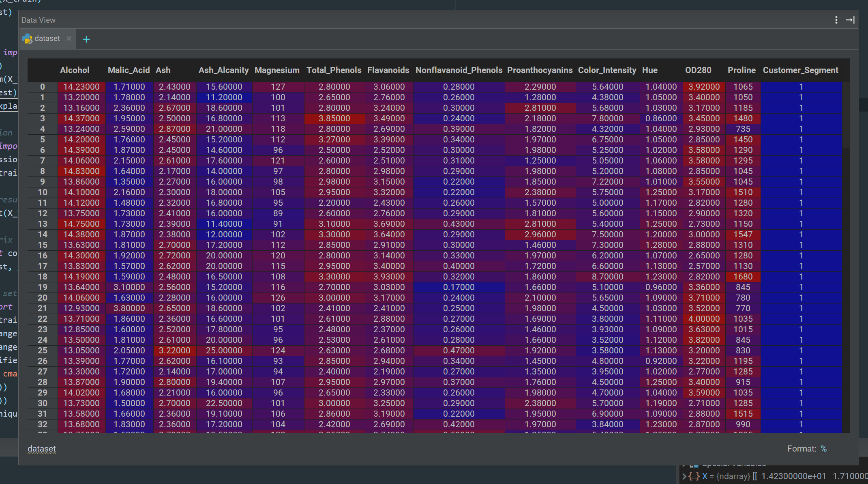The height and width of the screenshot is (484, 868).
Task: Click the cell containing value 1065
Action: [x=743, y=86]
